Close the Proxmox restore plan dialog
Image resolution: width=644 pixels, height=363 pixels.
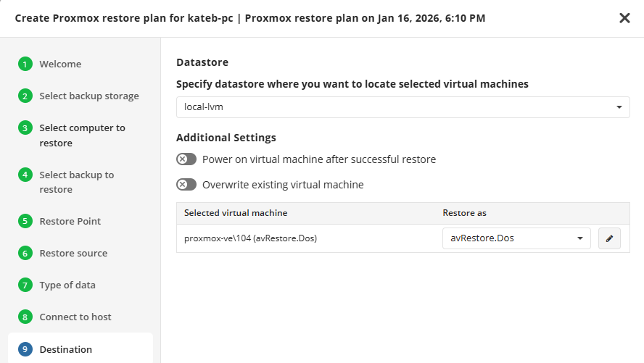[x=624, y=18]
